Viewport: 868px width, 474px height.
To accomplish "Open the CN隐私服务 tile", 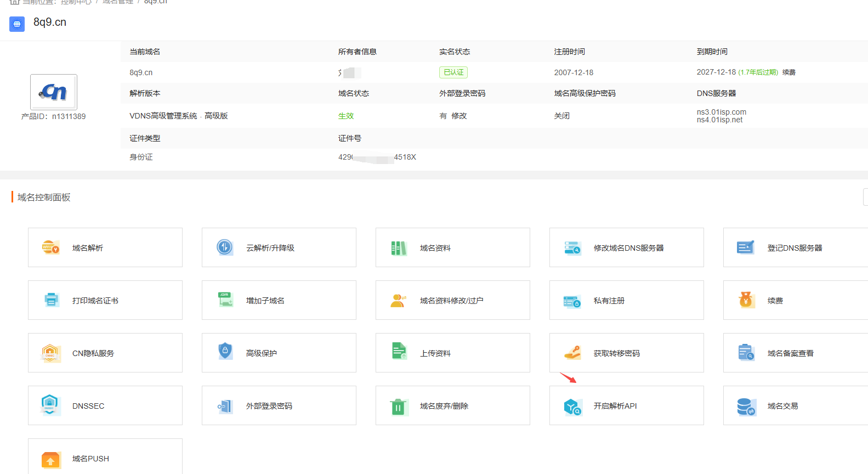I will point(105,353).
